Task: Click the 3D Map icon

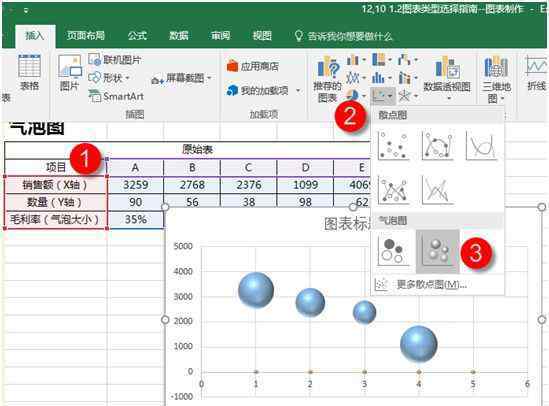Action: [x=496, y=80]
